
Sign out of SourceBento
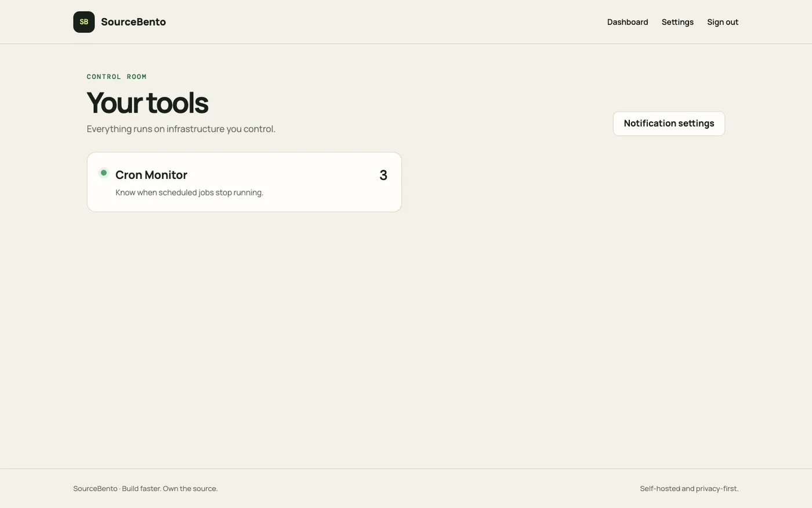coord(723,22)
